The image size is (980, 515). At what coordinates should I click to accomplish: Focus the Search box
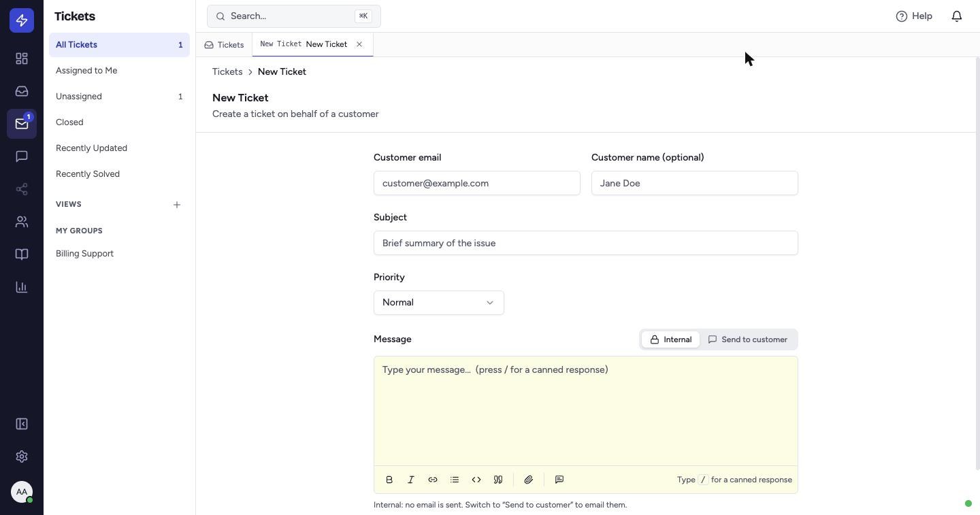click(294, 16)
